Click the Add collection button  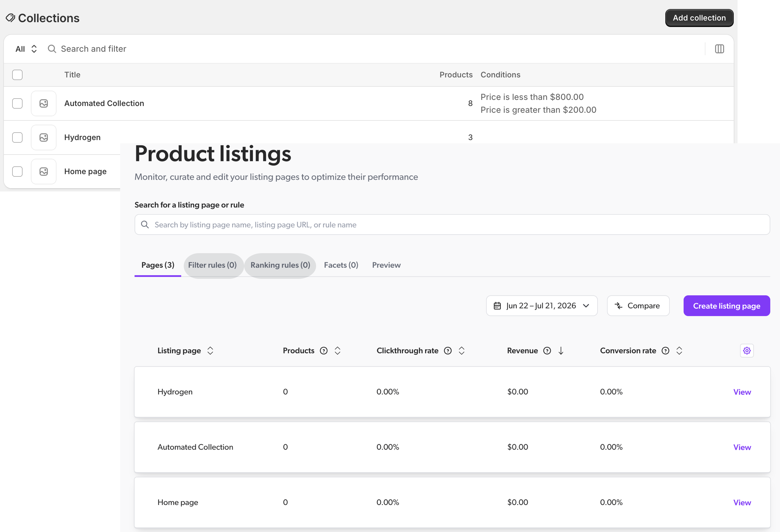(699, 18)
